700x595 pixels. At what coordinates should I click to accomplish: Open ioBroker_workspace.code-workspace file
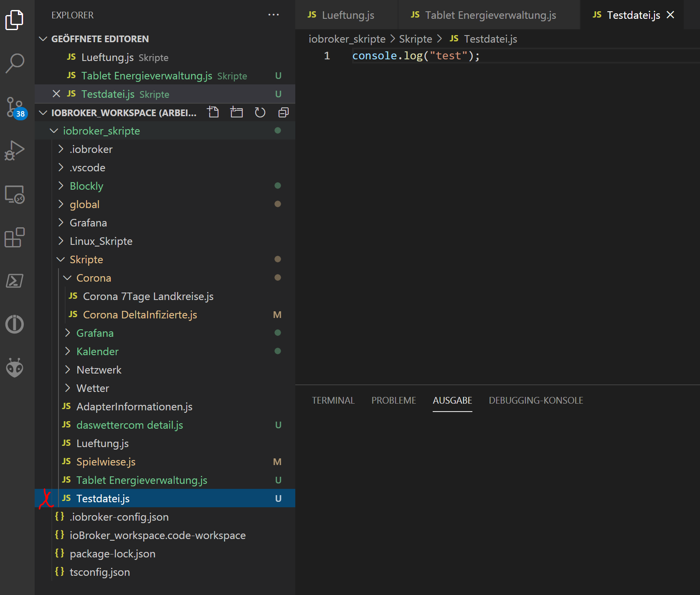coord(165,535)
